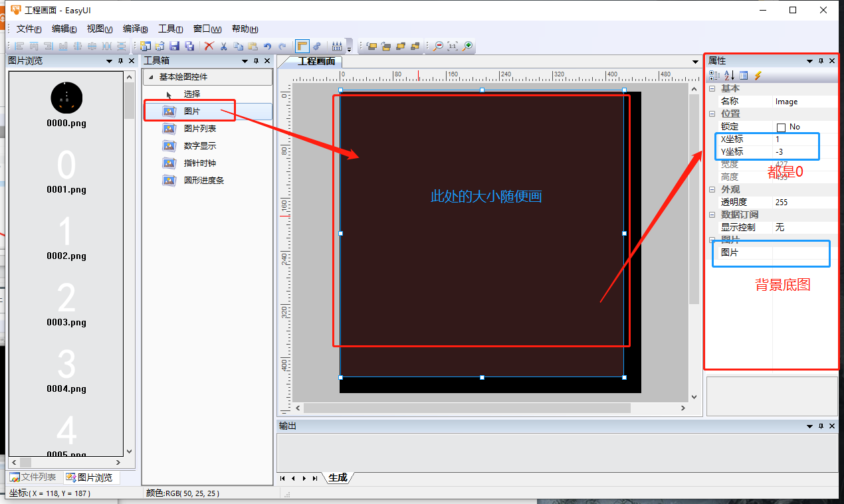Click the save all toolbar icon
Image resolution: width=844 pixels, height=504 pixels.
(x=189, y=46)
